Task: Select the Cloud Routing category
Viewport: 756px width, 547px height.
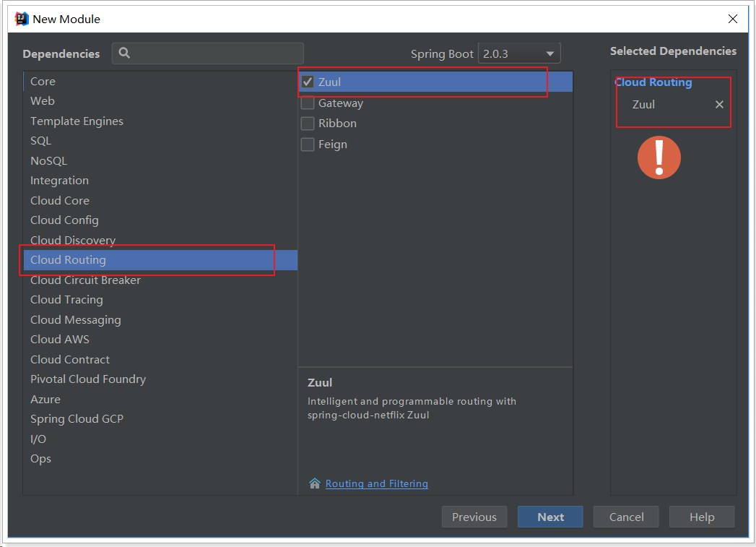Action: 160,260
